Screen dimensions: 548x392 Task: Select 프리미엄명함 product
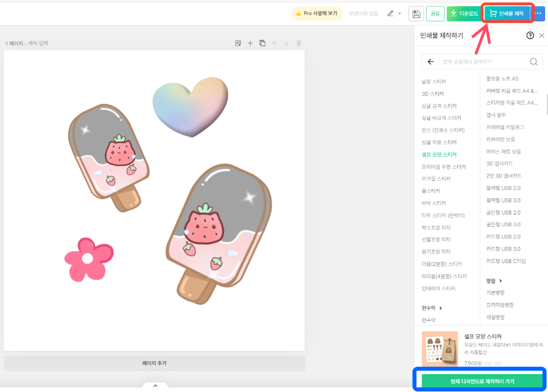click(x=500, y=305)
